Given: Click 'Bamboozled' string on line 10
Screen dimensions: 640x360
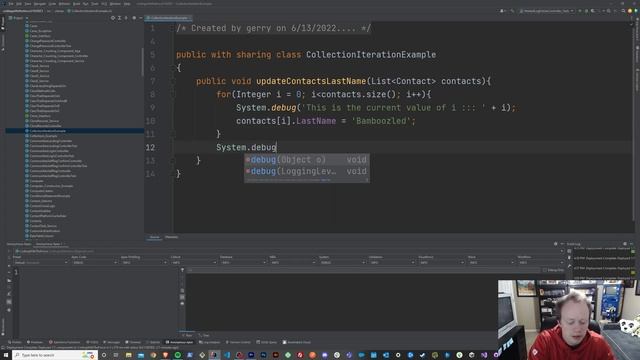Looking at the screenshot, I should [x=383, y=121].
